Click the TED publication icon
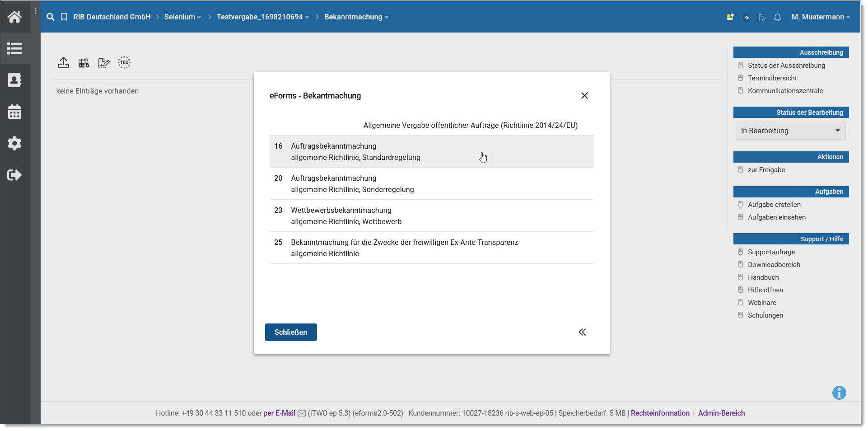This screenshot has width=868, height=431. tap(124, 63)
